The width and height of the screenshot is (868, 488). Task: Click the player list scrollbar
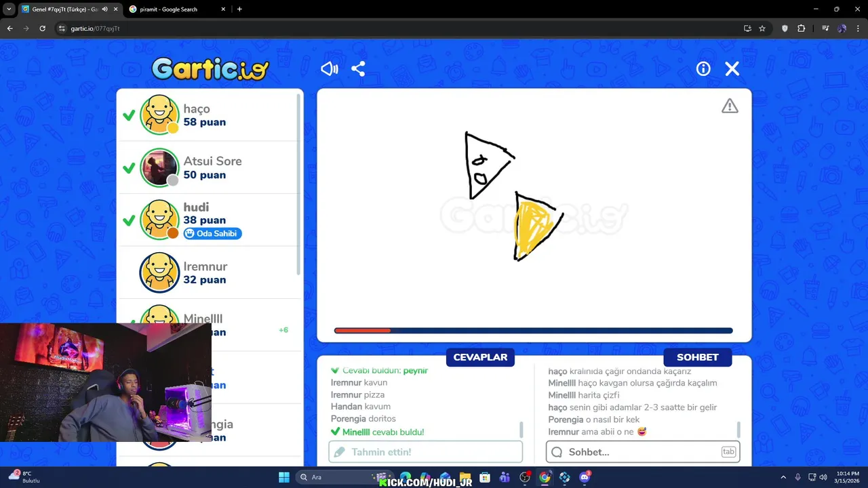pos(299,183)
